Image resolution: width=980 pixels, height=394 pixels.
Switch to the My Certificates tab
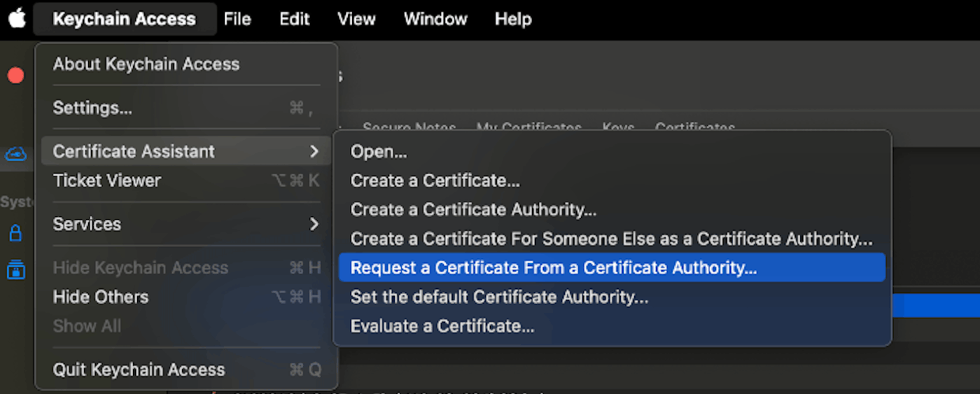pyautogui.click(x=529, y=127)
